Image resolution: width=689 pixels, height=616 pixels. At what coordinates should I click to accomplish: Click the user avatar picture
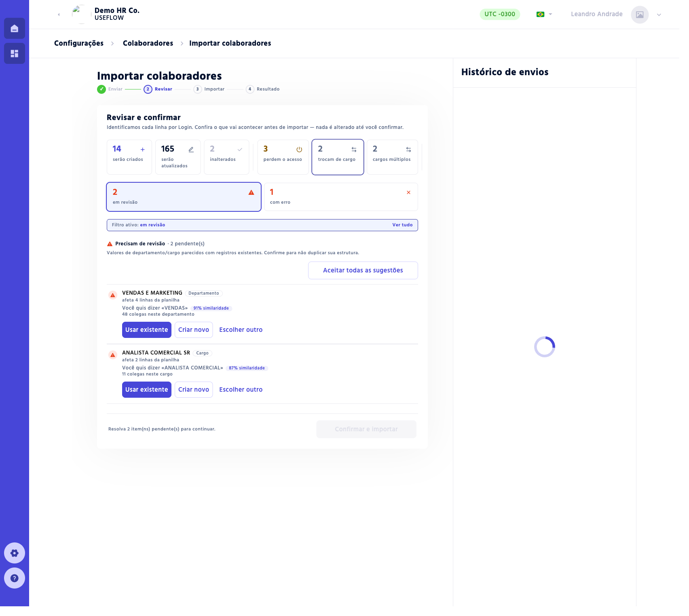tap(640, 15)
